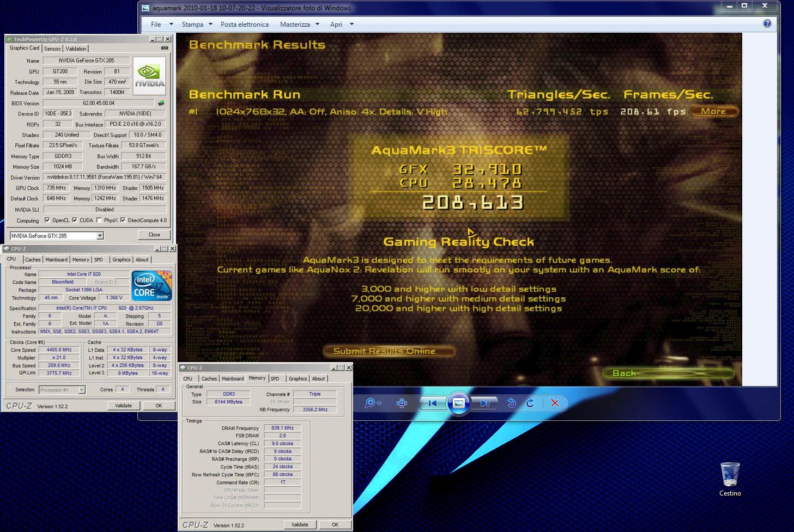Switch to the Validation tab in GPU-Z
Screen dimensions: 794x532
click(76, 48)
